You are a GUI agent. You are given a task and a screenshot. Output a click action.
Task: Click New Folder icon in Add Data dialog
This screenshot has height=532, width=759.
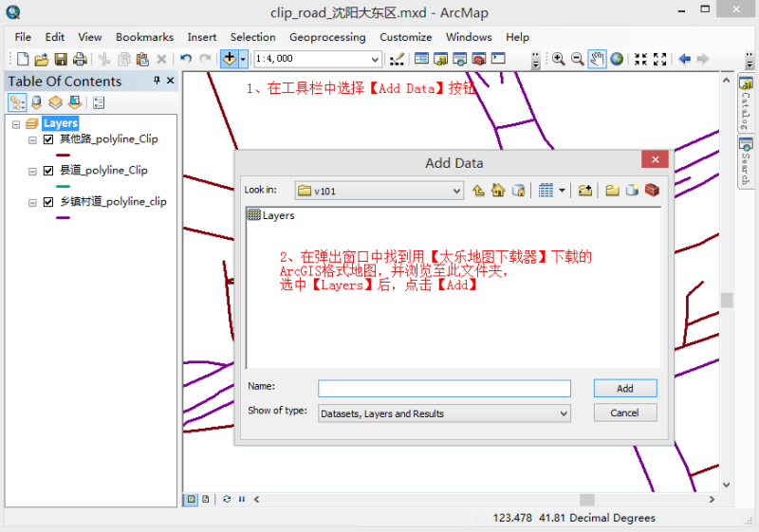tap(612, 191)
